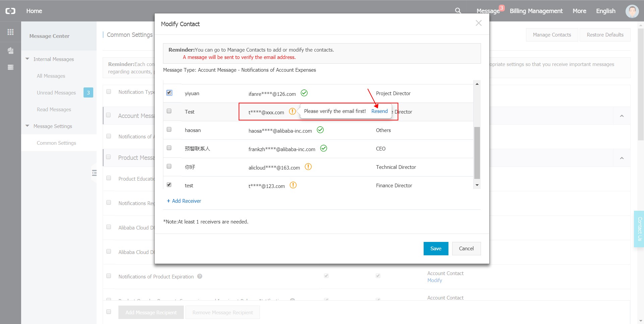Click the Technical Director role text
644x324 pixels.
click(396, 167)
